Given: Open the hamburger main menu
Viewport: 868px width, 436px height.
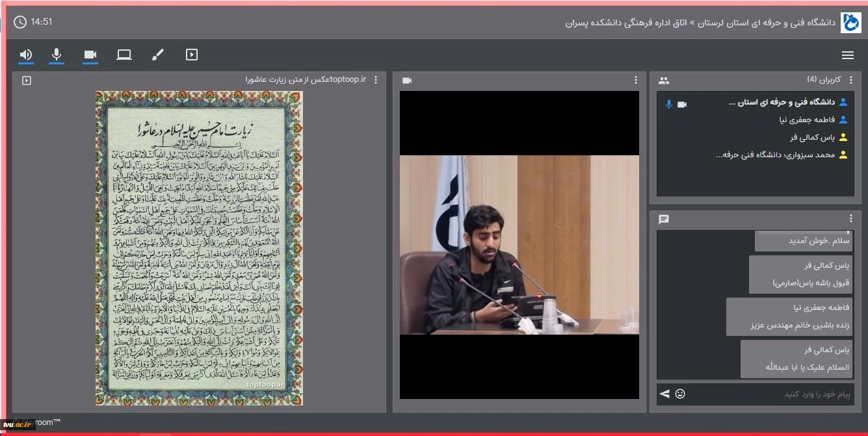Looking at the screenshot, I should click(x=847, y=55).
